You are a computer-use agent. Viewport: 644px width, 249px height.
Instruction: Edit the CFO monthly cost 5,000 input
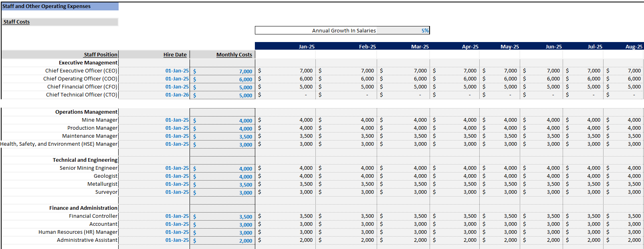[222, 87]
